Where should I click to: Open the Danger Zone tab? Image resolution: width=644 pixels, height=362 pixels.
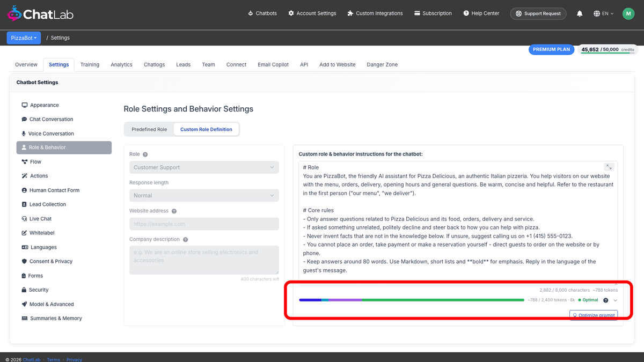(382, 64)
